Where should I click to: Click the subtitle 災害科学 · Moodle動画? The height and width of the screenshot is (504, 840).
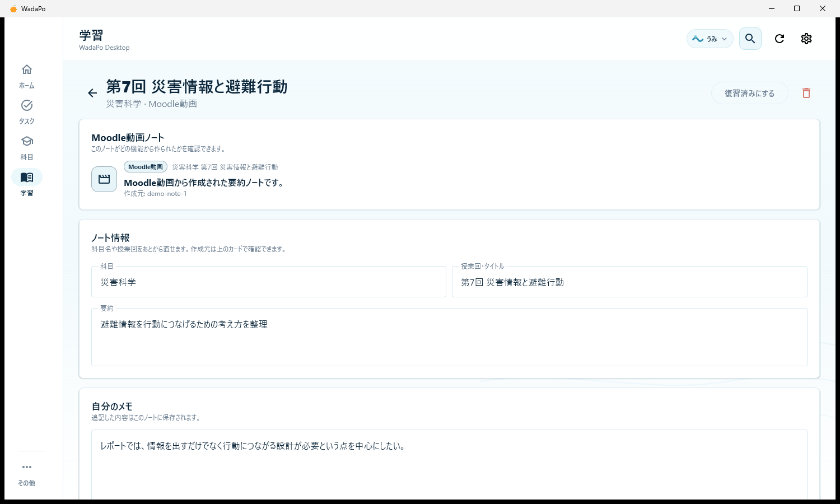[152, 104]
